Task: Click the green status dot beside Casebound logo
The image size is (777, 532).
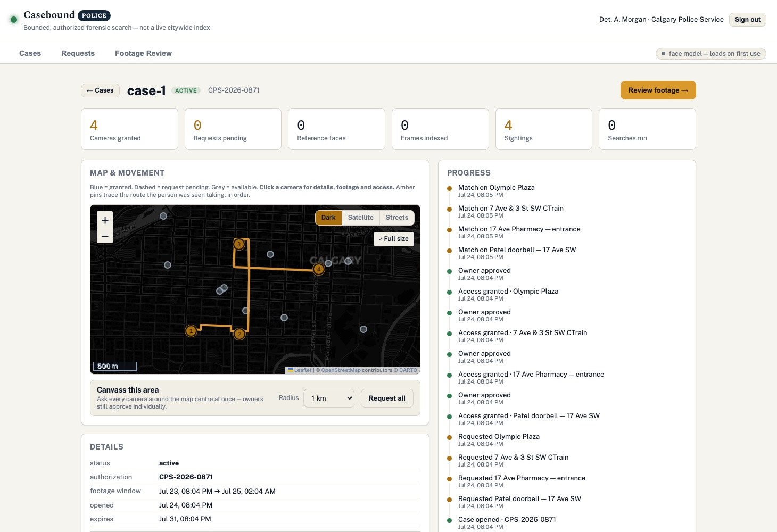Action: [14, 20]
